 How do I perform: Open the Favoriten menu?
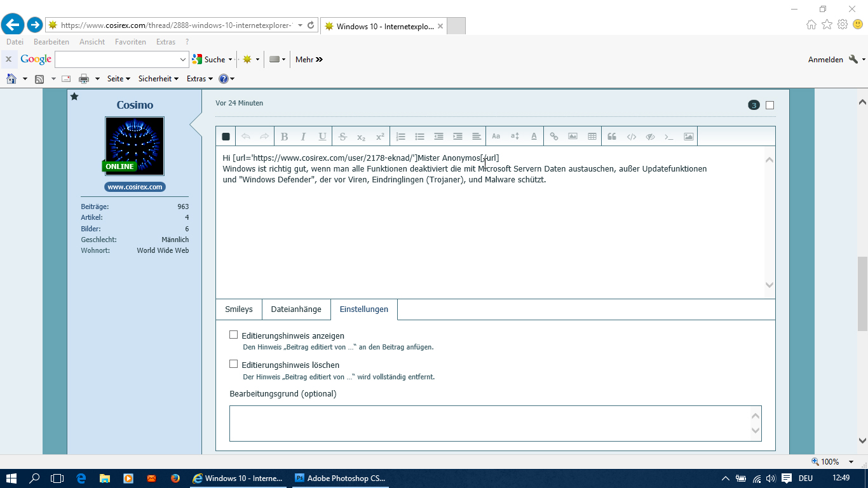[x=130, y=42]
